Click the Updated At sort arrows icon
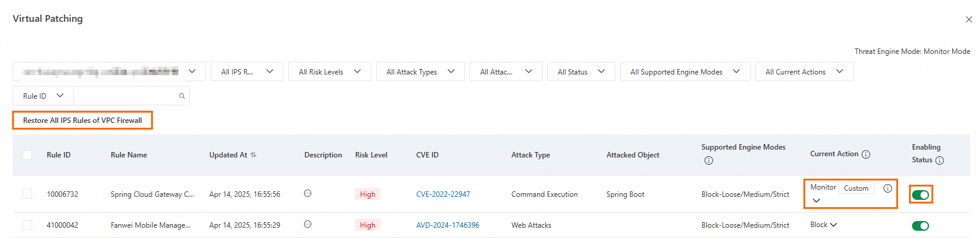980x238 pixels. pos(253,155)
